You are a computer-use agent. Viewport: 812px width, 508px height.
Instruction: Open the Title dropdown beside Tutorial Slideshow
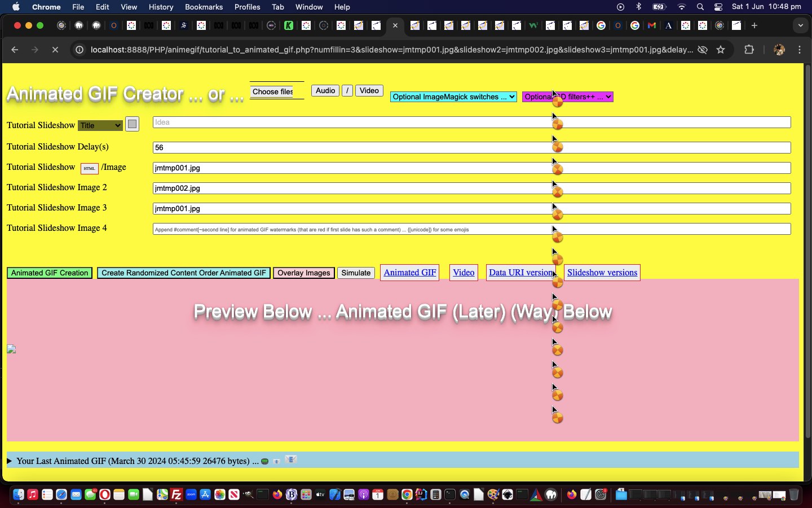click(x=100, y=125)
